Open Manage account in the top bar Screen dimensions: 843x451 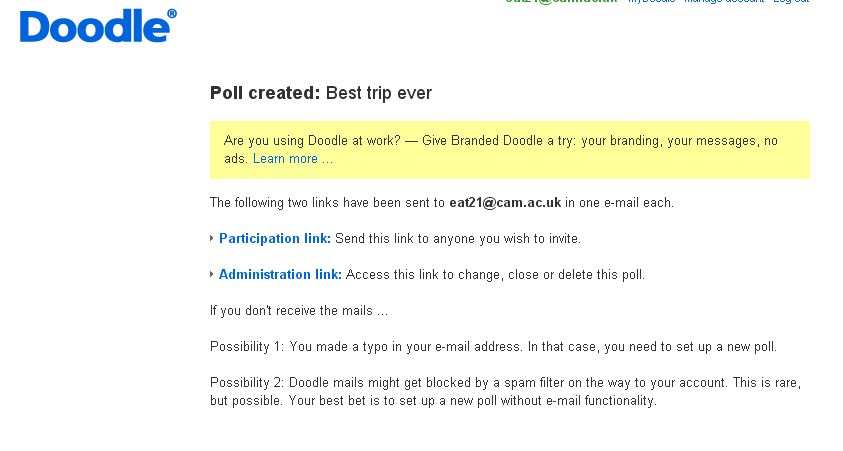pos(722,2)
